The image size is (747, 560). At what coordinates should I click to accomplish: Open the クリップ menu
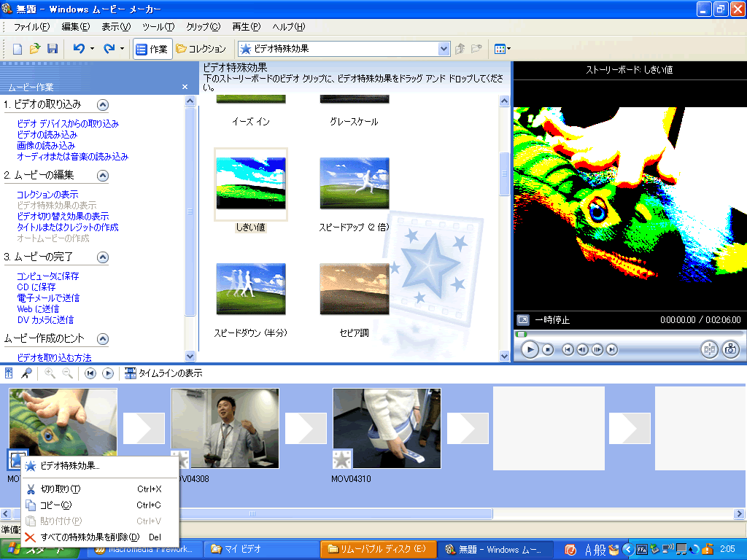203,27
